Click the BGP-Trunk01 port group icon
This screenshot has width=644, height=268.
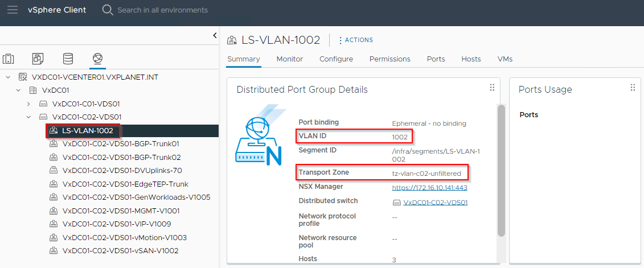54,144
